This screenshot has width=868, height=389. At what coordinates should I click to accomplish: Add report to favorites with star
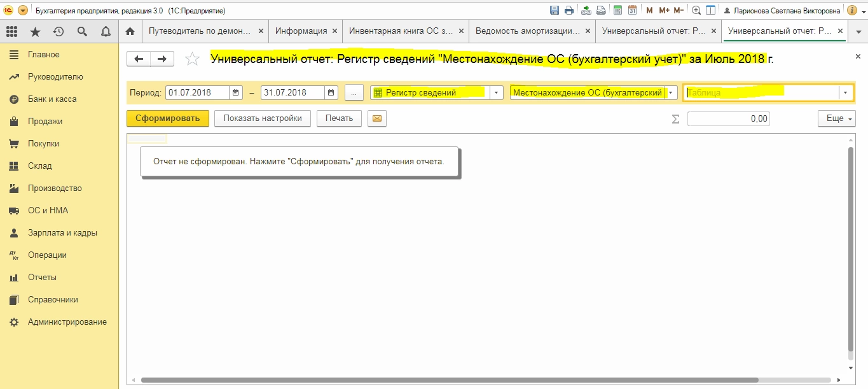pyautogui.click(x=191, y=59)
